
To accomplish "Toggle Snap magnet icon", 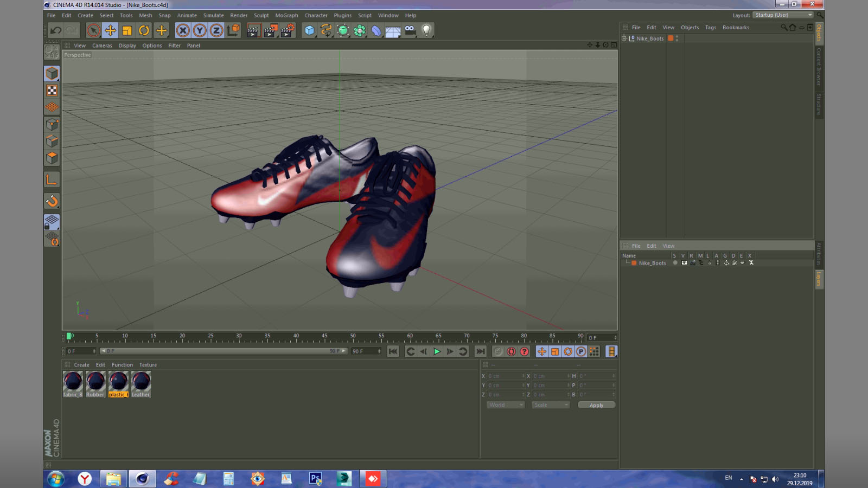I will pos(52,201).
